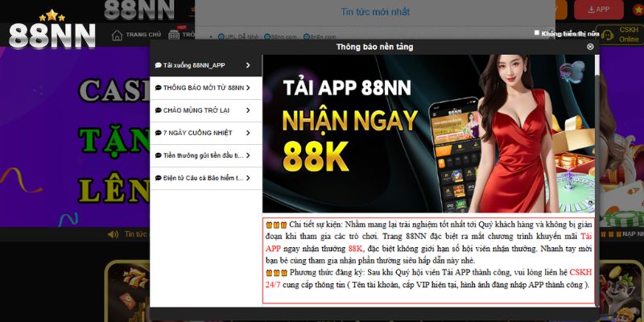
Task: Click chevron on 'Tiền thưởng gửi tiền' row
Action: [248, 155]
